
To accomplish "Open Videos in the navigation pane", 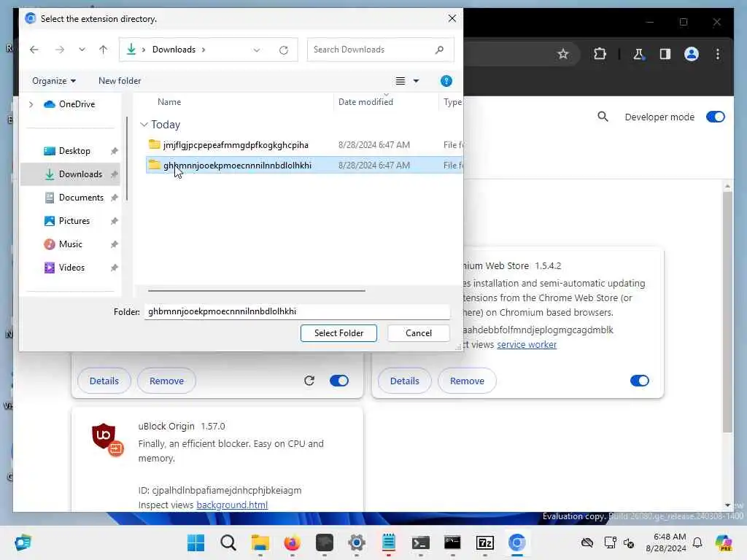I will 71,268.
